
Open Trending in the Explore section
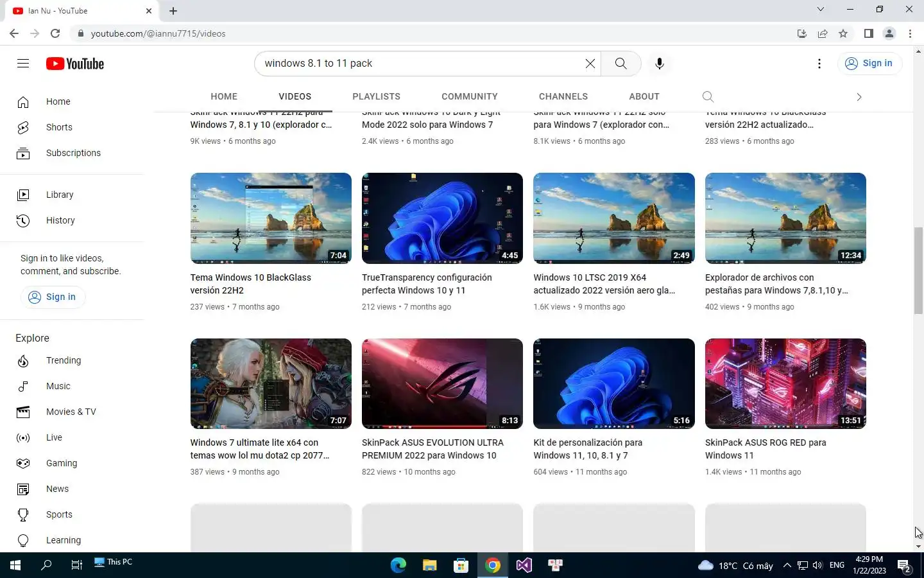[x=72, y=360]
